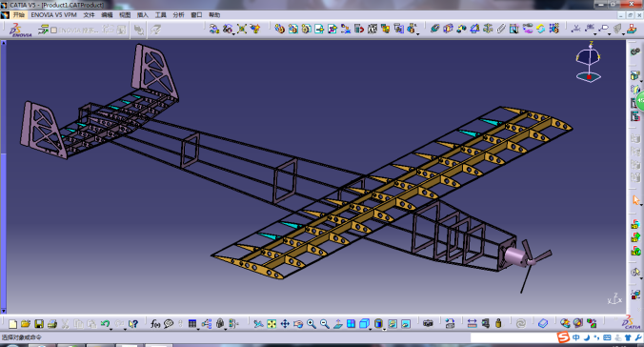The width and height of the screenshot is (644, 347).
Task: Expand the view mode cylinder dropdown arrow
Action: [x=384, y=329]
